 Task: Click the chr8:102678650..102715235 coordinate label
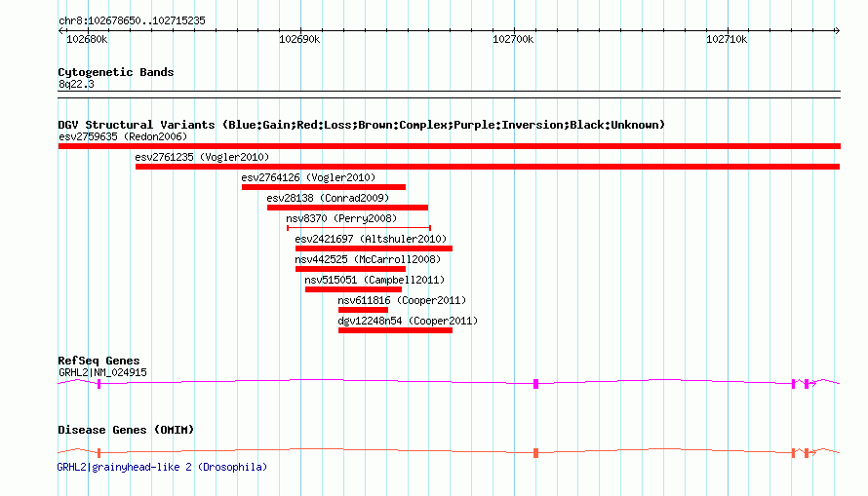click(132, 20)
